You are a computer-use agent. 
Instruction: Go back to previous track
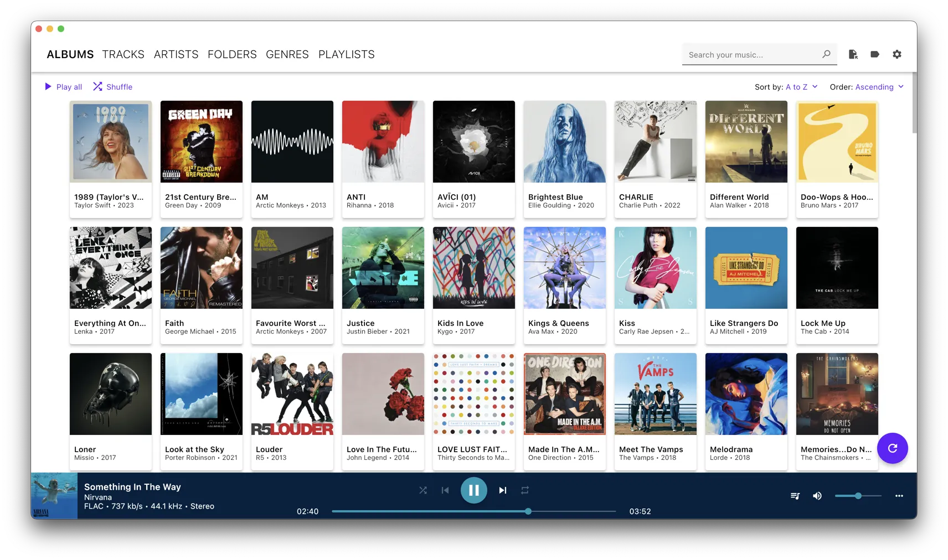click(445, 490)
